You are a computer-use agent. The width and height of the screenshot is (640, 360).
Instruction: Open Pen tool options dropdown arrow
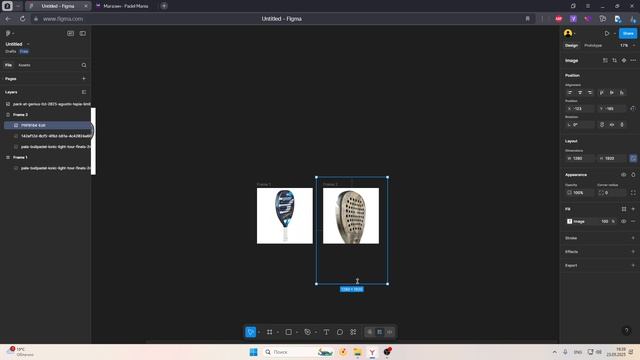316,332
